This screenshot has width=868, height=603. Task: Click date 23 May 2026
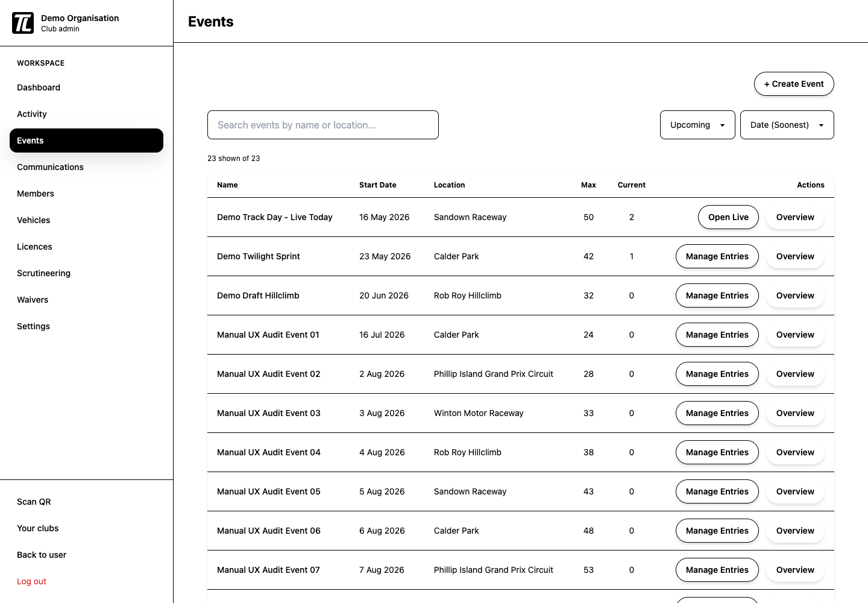point(385,256)
